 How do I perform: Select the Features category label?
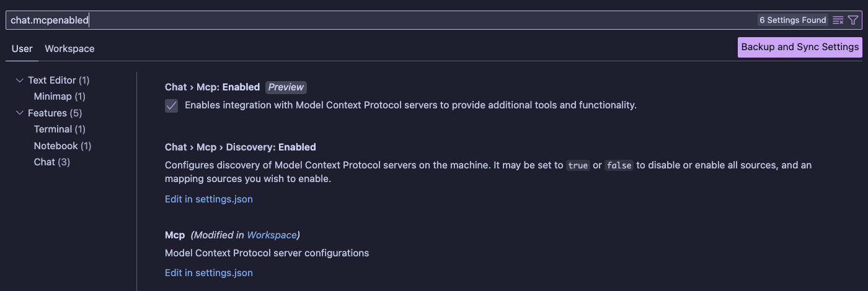[x=55, y=113]
